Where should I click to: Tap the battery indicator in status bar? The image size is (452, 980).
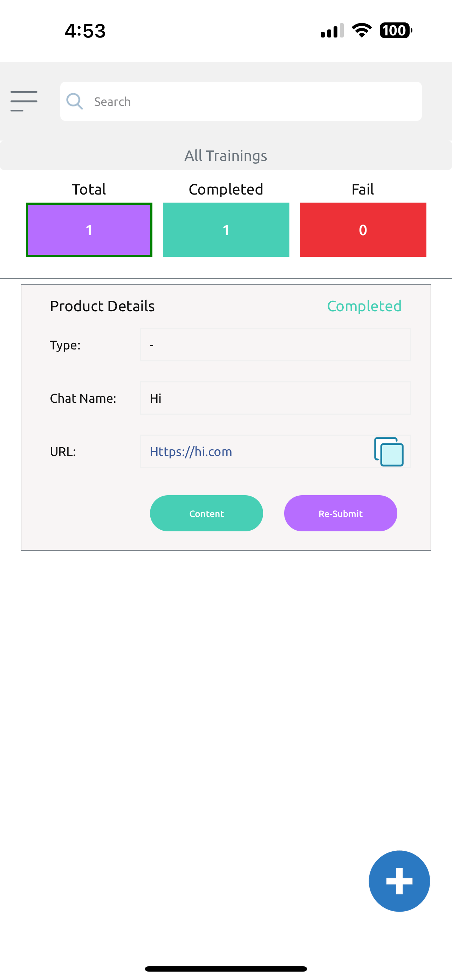396,30
